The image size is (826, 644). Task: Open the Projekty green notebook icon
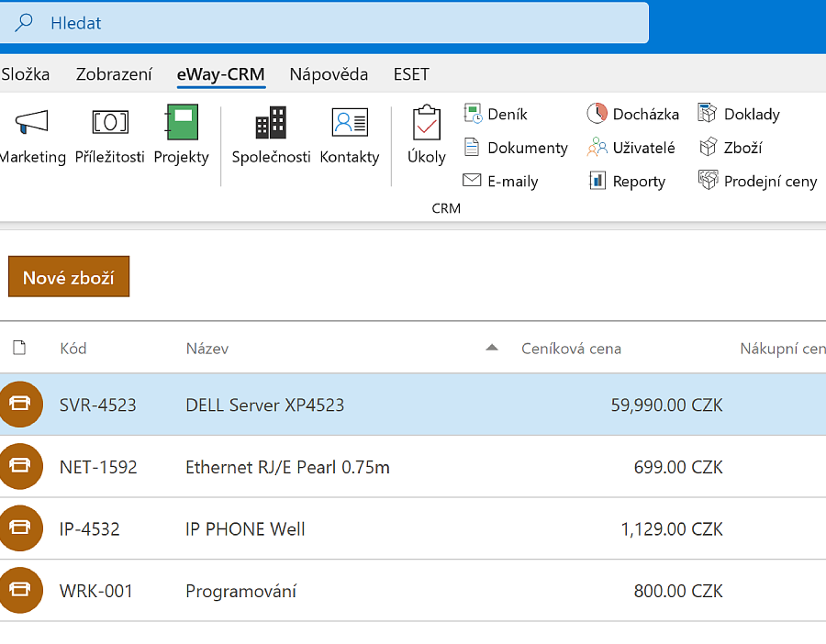pos(182,122)
